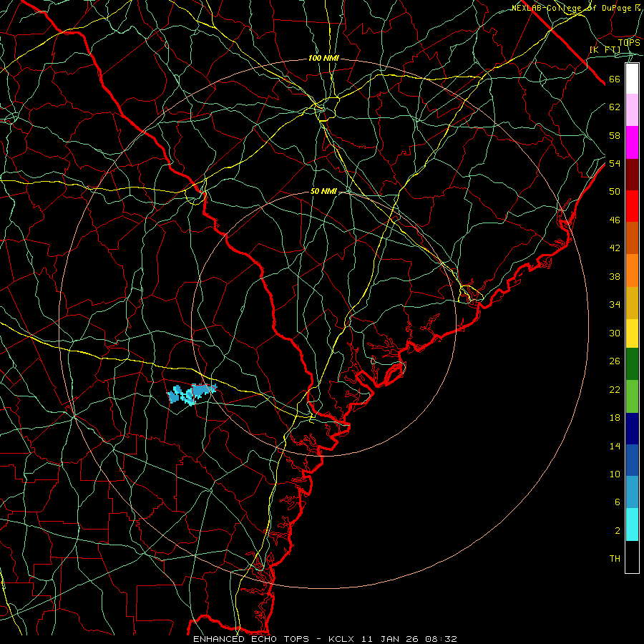Click the legend value '66'
Screen dimensions: 644x644
pos(615,79)
